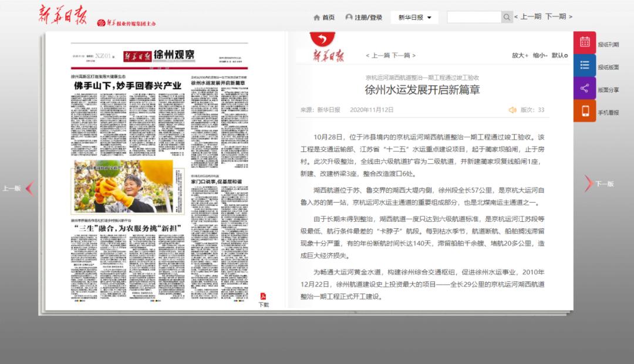634x364 pixels.
Task: Open the 手机看报 mobile icon
Action: point(585,111)
